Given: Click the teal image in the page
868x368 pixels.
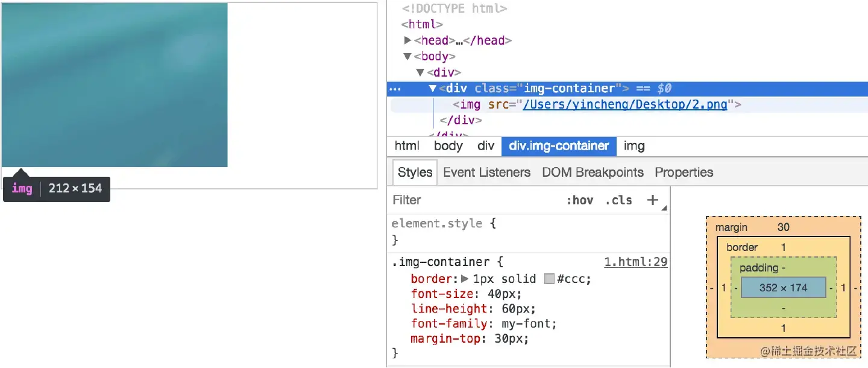Looking at the screenshot, I should [115, 85].
